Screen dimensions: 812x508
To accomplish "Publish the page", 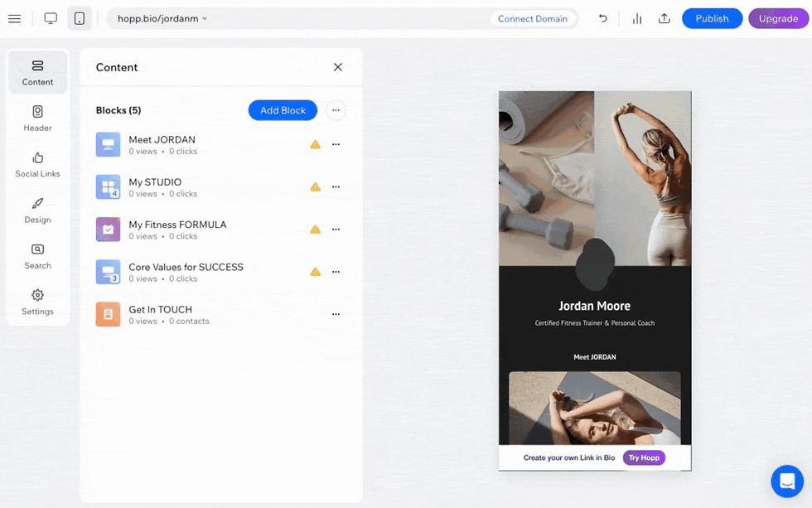I will click(712, 18).
